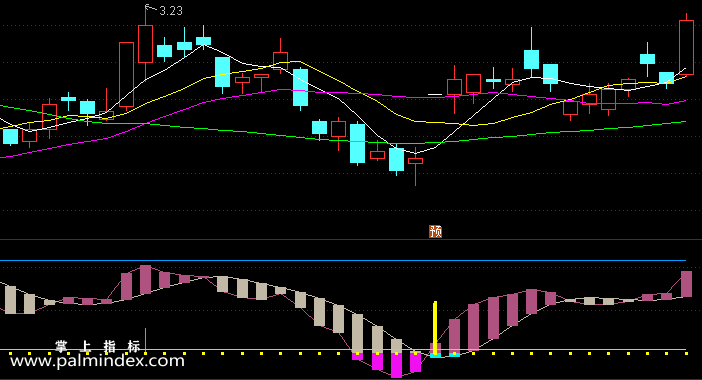Click the small green vertical signal line
This screenshot has height=380, width=702.
[x=146, y=340]
